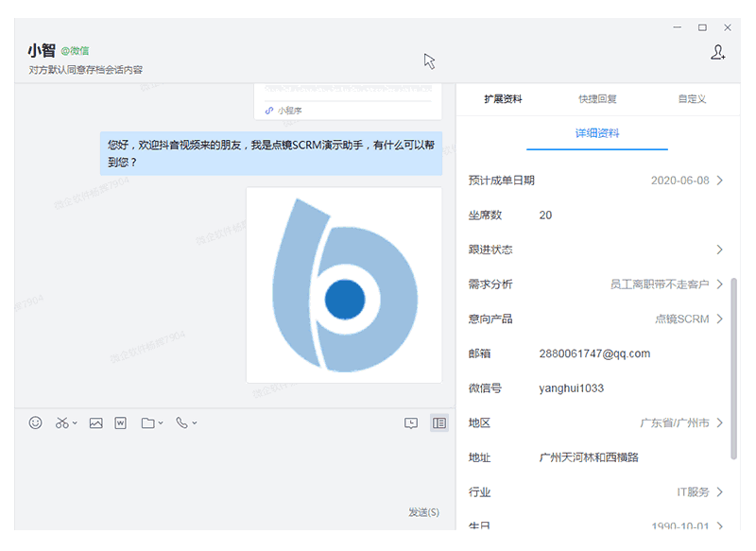Switch to the 自定义 tab
Screen dimensions: 756x551
tap(692, 99)
